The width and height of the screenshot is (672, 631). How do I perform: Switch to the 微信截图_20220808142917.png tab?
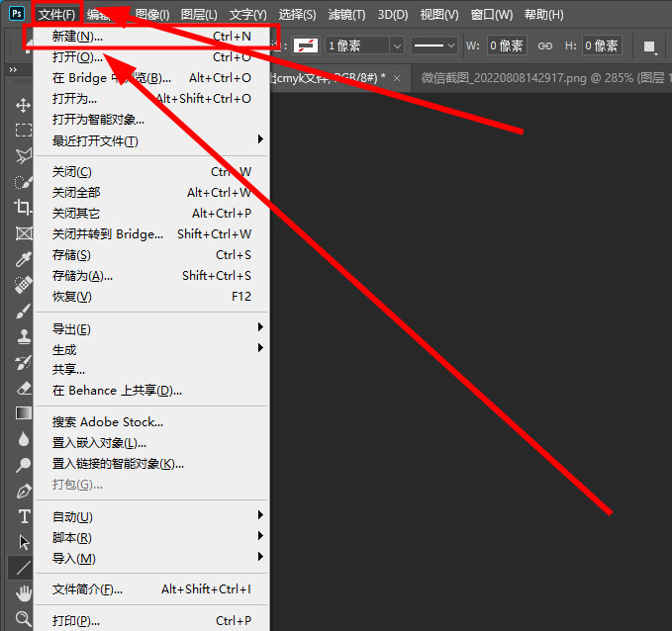coord(542,78)
